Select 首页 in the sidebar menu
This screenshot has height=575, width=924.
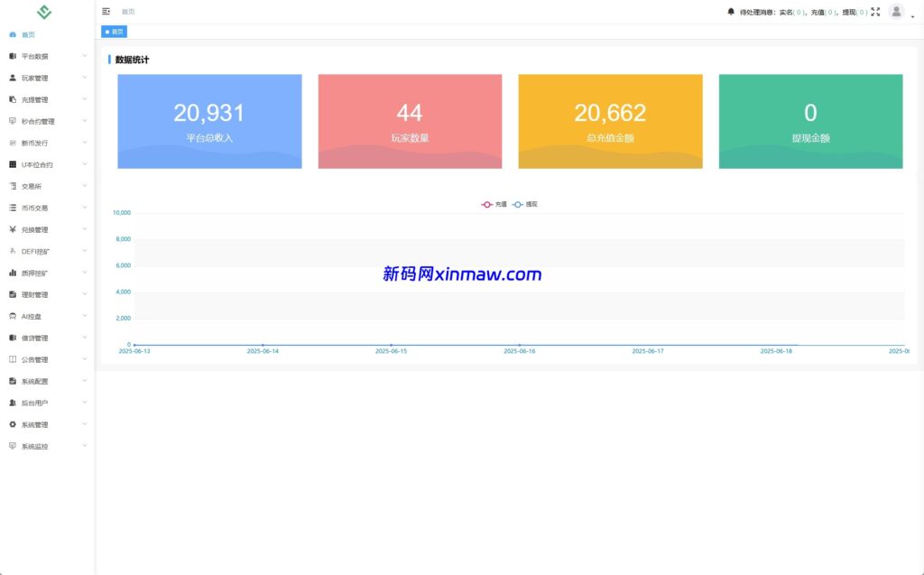click(x=28, y=34)
